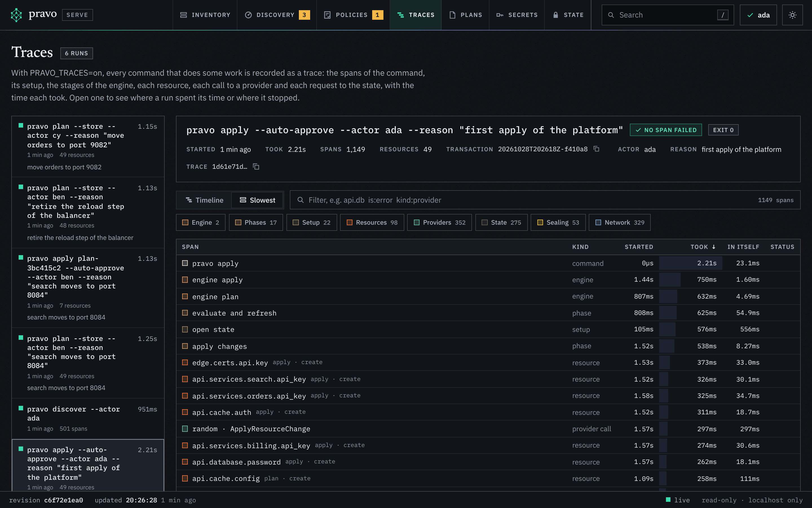Switch to the Timeline view
The image size is (812, 508).
pos(204,200)
